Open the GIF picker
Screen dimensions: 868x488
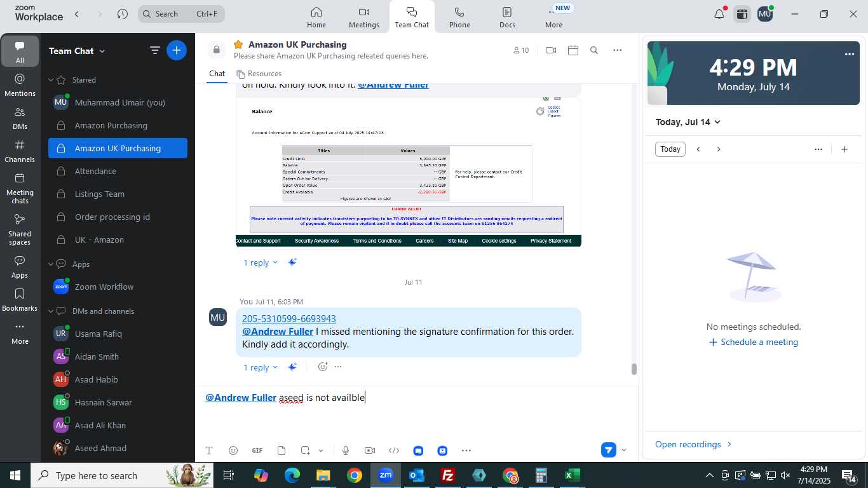tap(257, 451)
